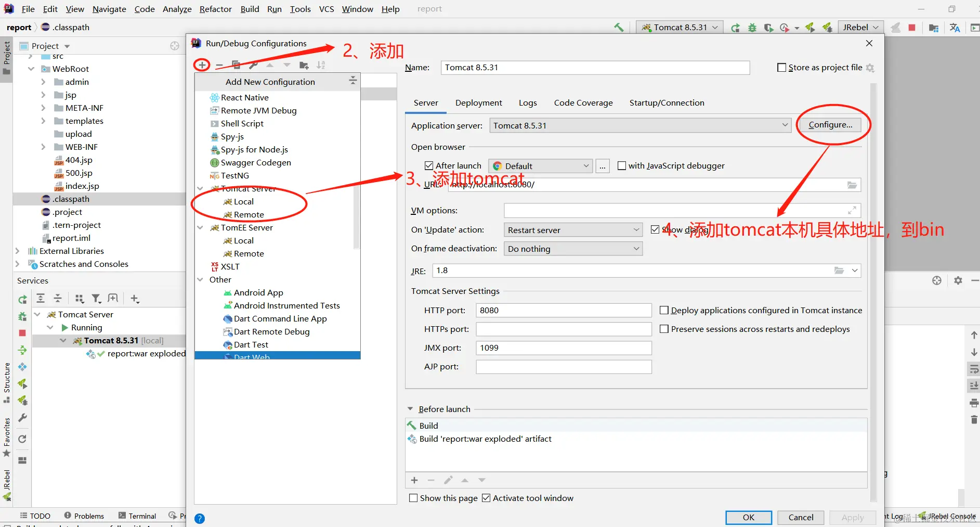This screenshot has height=527, width=980.
Task: Click the Filter funnel icon in Services
Action: pos(96,298)
